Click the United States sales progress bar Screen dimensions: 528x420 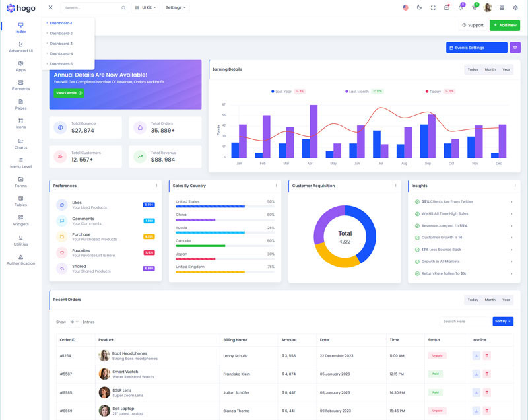pos(210,207)
